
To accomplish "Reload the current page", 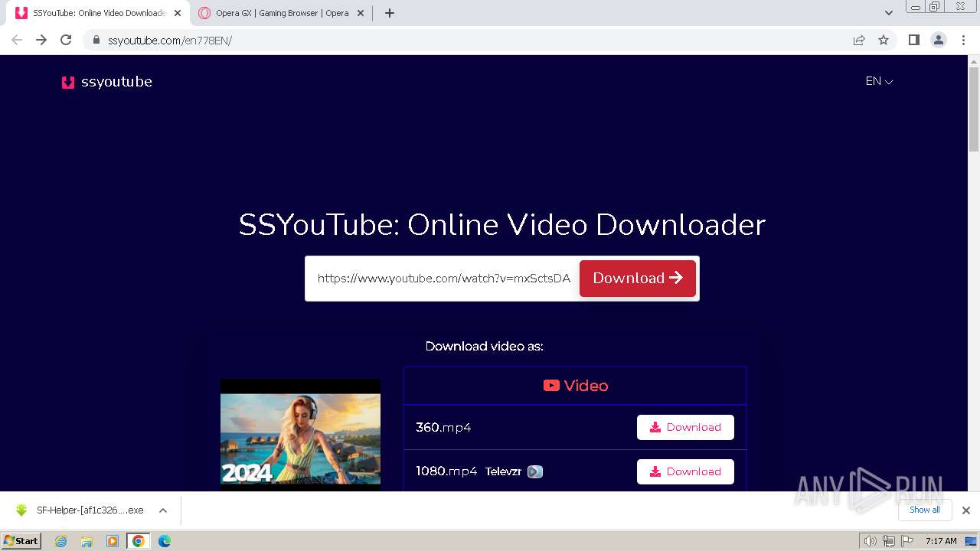I will pos(66,40).
